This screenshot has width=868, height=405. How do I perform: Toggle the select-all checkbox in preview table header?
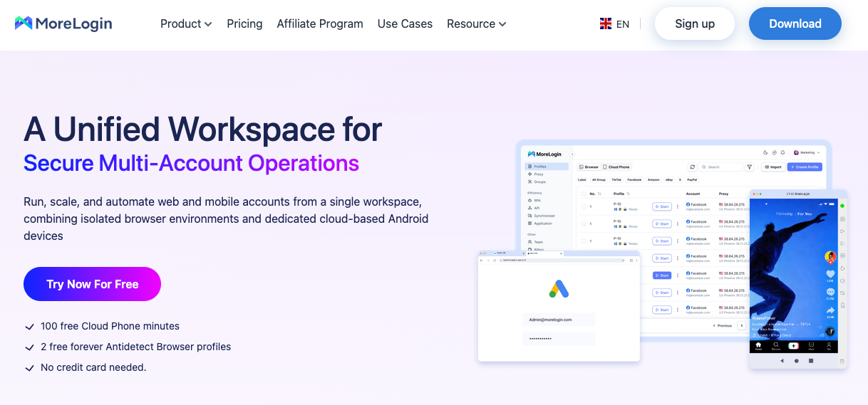pos(584,194)
